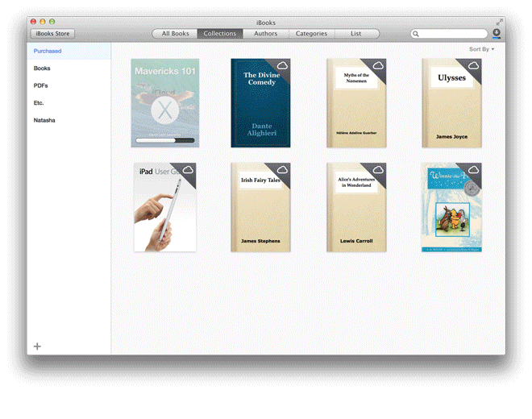Select the PDFs collection

[69, 85]
